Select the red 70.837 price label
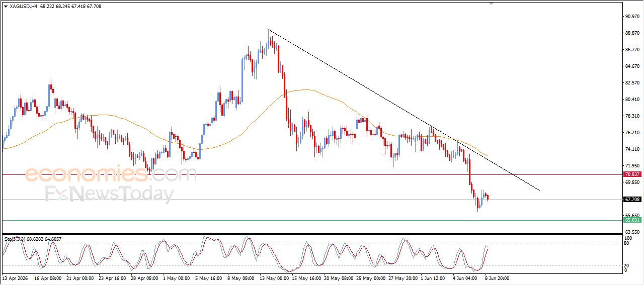The width and height of the screenshot is (644, 285). [632, 174]
